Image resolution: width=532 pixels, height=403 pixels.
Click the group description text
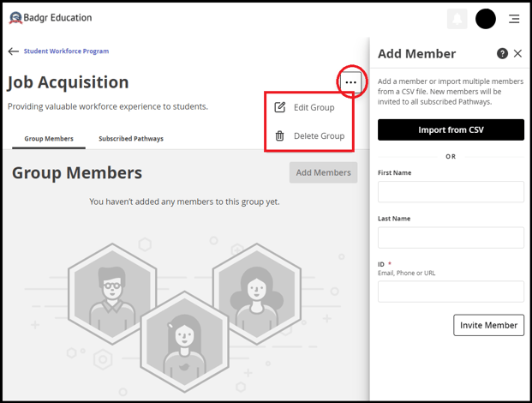pos(108,106)
